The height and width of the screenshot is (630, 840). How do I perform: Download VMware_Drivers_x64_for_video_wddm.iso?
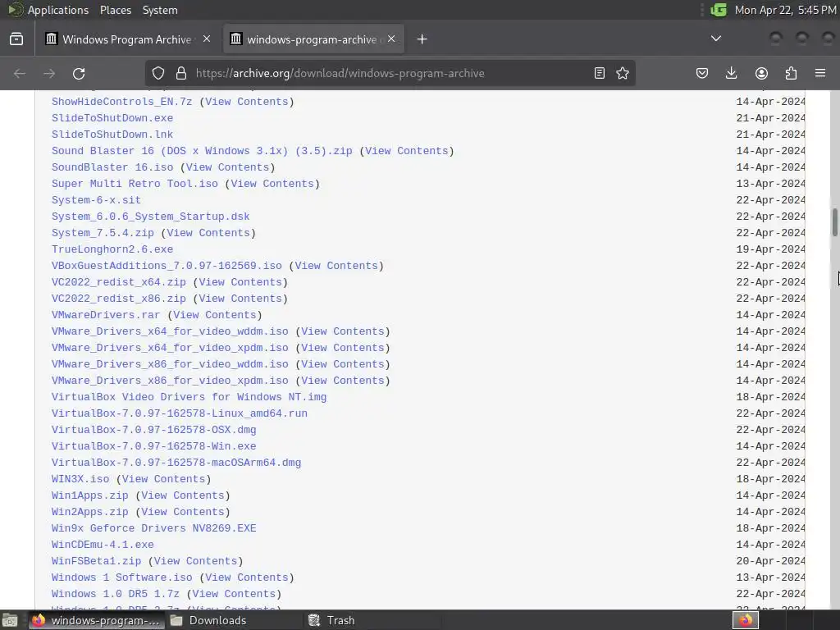click(170, 331)
